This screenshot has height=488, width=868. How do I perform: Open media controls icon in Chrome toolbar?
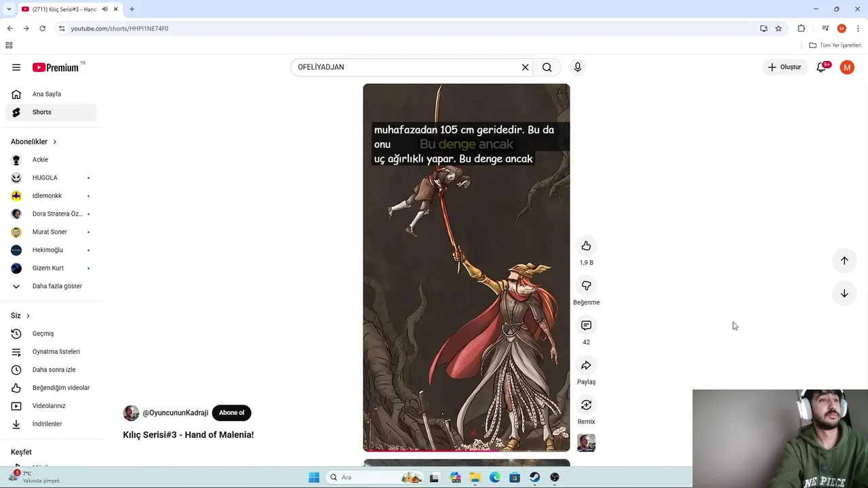point(825,28)
